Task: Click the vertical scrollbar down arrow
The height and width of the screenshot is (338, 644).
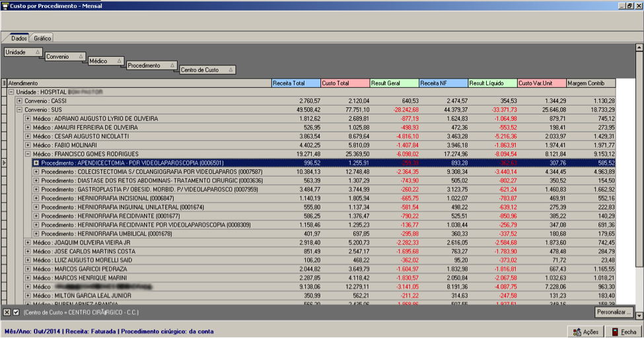Action: (x=639, y=316)
